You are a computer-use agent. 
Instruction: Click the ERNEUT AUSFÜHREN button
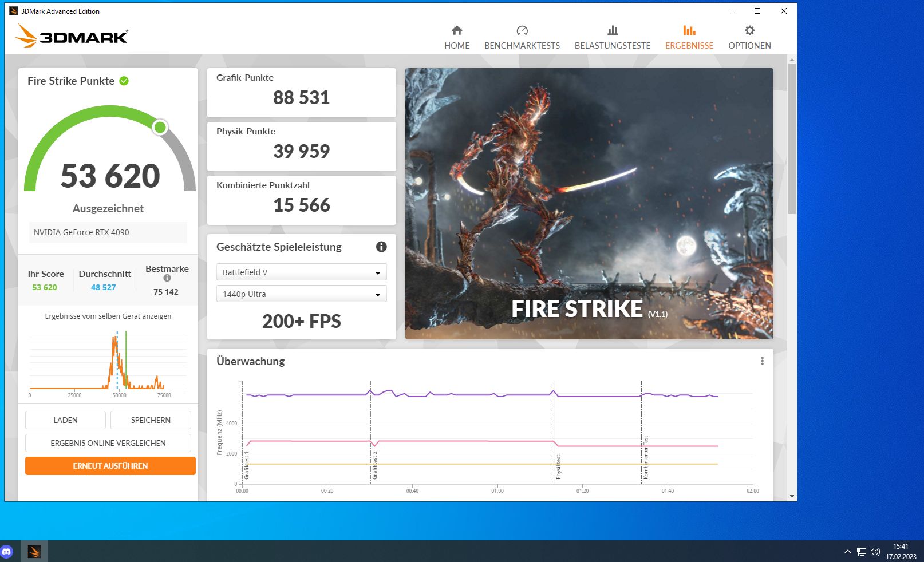(110, 466)
